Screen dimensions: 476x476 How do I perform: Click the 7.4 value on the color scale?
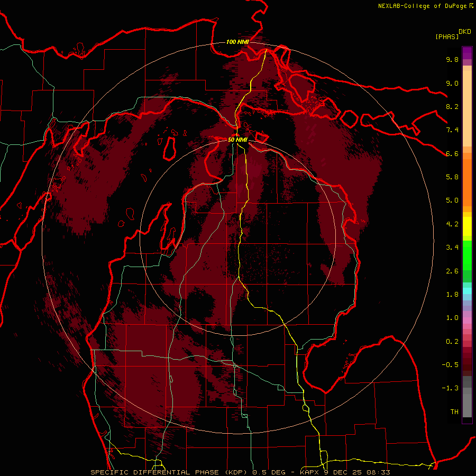[x=452, y=130]
